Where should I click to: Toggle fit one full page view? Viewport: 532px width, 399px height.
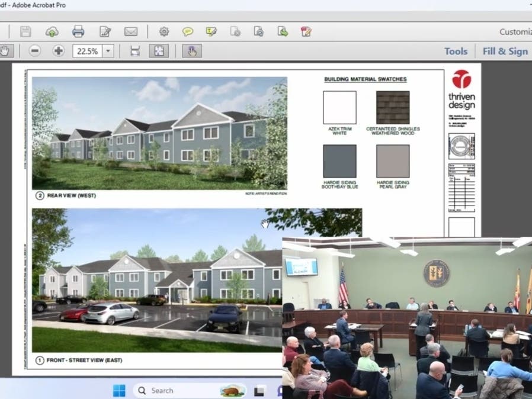point(159,51)
